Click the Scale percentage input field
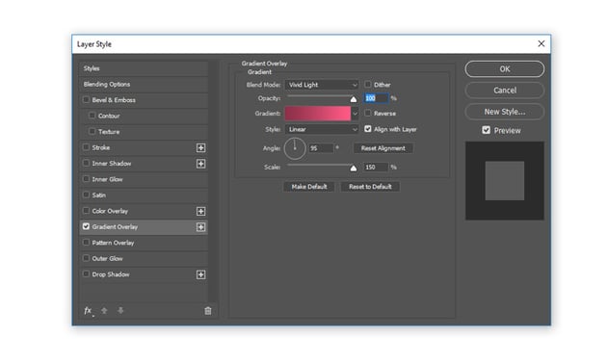Screen dimensions: 607x364 point(376,168)
